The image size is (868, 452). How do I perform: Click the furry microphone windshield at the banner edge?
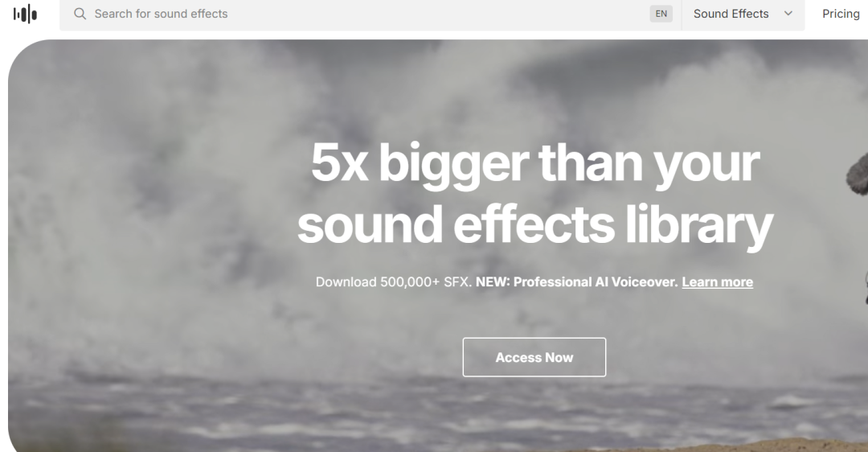pyautogui.click(x=858, y=175)
